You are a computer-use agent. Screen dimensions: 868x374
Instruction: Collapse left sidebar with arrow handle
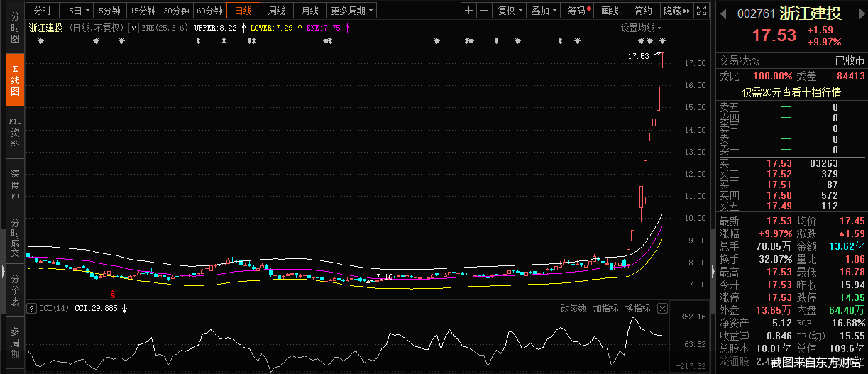point(3,271)
